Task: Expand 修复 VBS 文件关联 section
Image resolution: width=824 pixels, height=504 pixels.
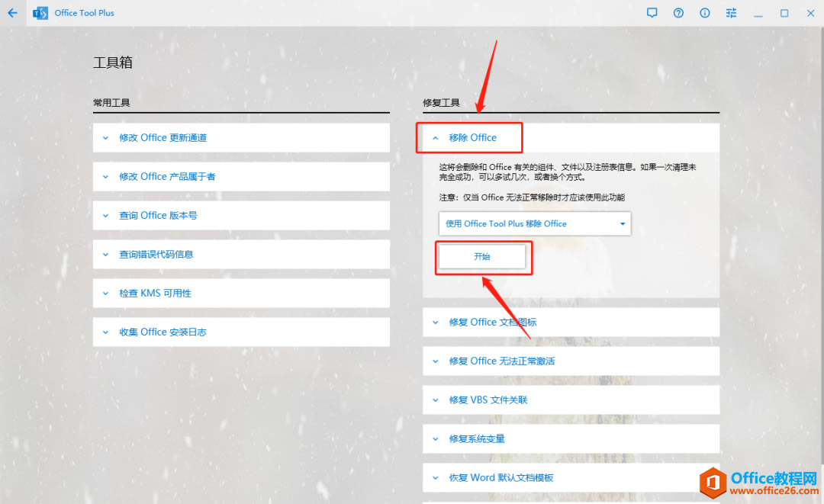Action: tap(571, 400)
